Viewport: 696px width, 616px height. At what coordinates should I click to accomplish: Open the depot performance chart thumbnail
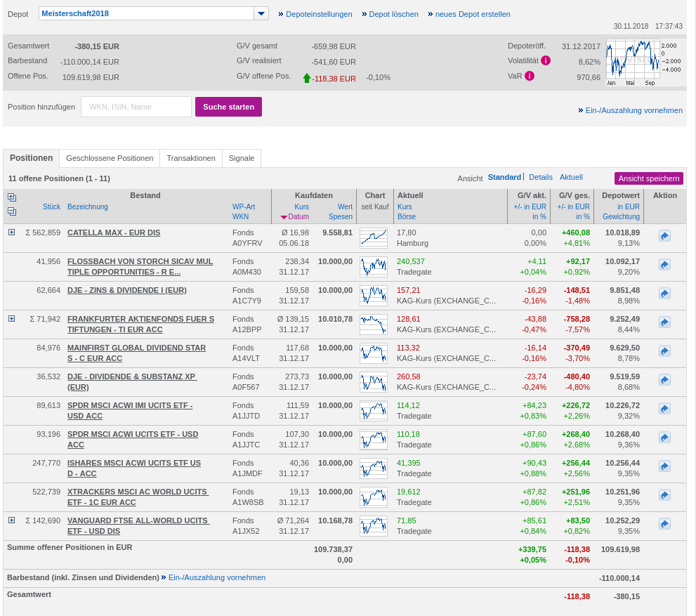[x=633, y=63]
